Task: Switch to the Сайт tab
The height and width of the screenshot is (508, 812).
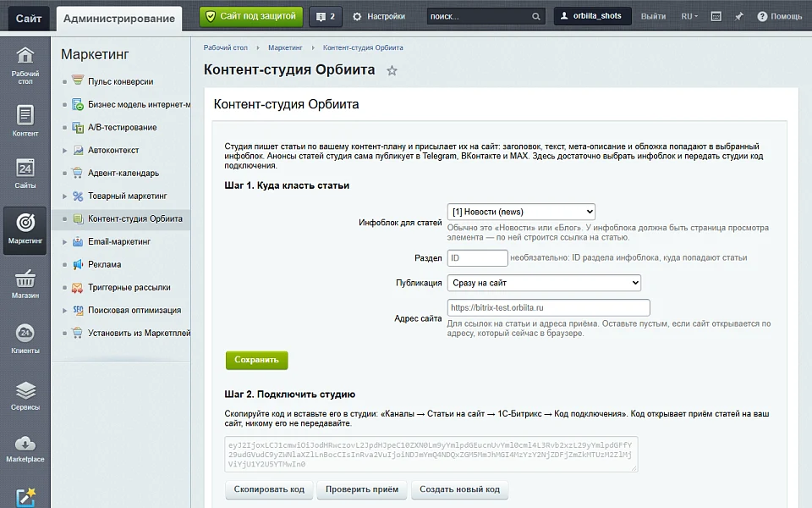Action: pyautogui.click(x=29, y=19)
